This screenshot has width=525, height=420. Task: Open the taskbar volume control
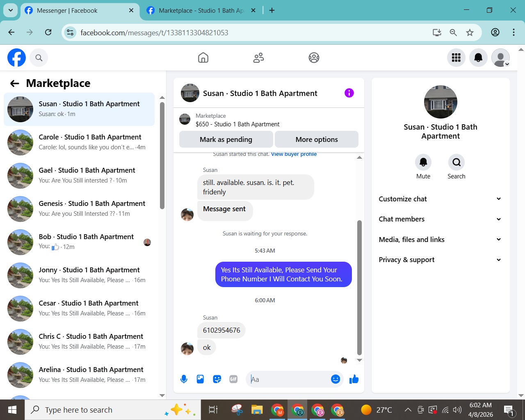pos(457,410)
